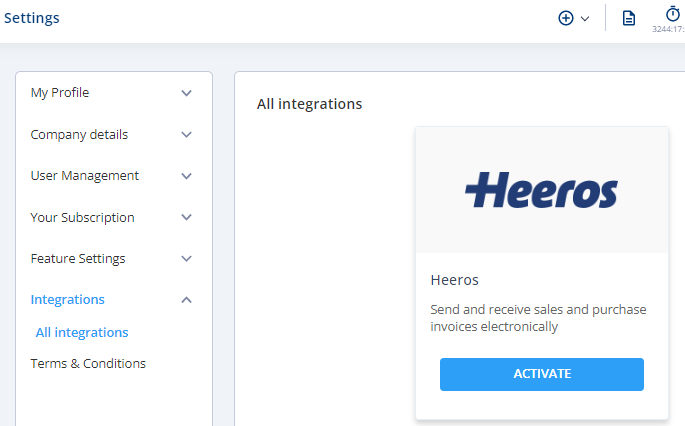Open the document icon in header

629,18
